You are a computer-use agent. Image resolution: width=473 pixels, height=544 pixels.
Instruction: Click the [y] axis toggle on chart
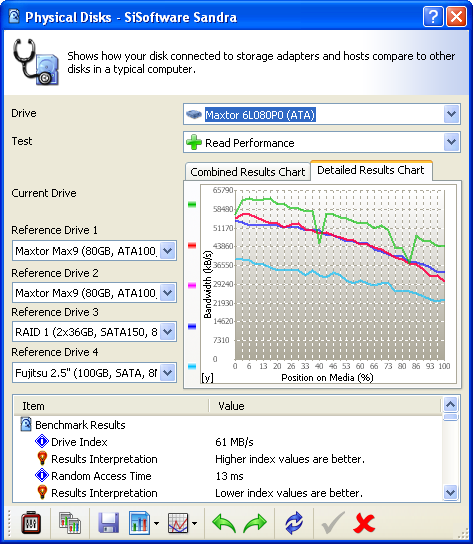click(x=207, y=377)
